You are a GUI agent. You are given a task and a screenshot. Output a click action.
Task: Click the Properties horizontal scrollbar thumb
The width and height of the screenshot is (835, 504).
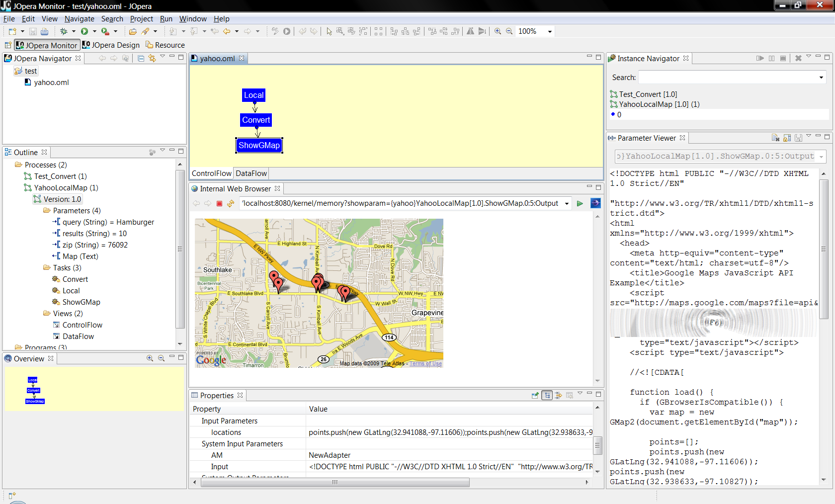335,482
